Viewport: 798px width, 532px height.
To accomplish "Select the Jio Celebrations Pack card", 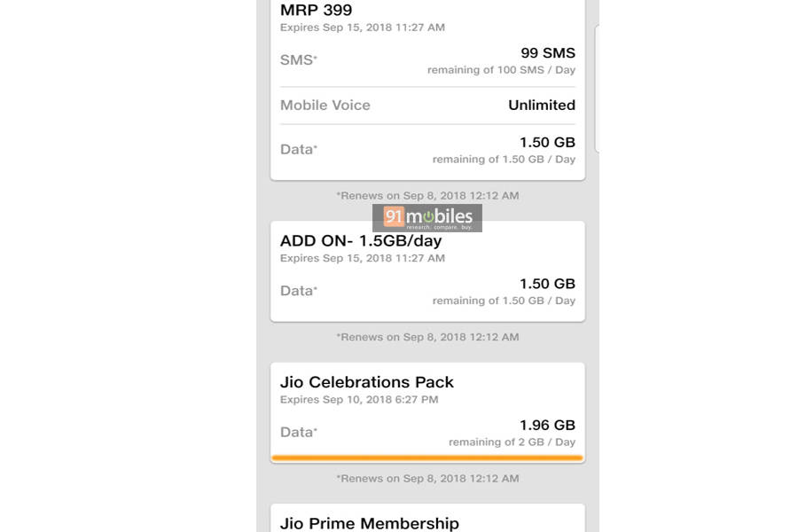I will tap(426, 411).
